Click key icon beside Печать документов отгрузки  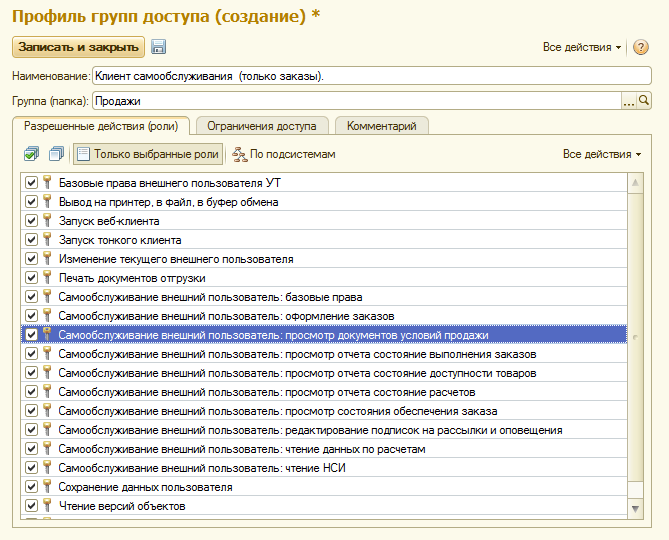click(x=47, y=278)
